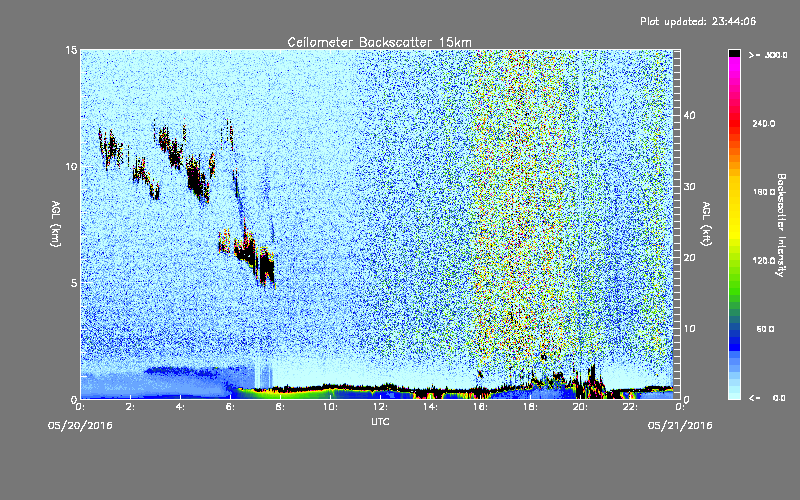Screen dimensions: 800x500
Task: Click the start date "05/20/2016"
Action: pos(80,426)
